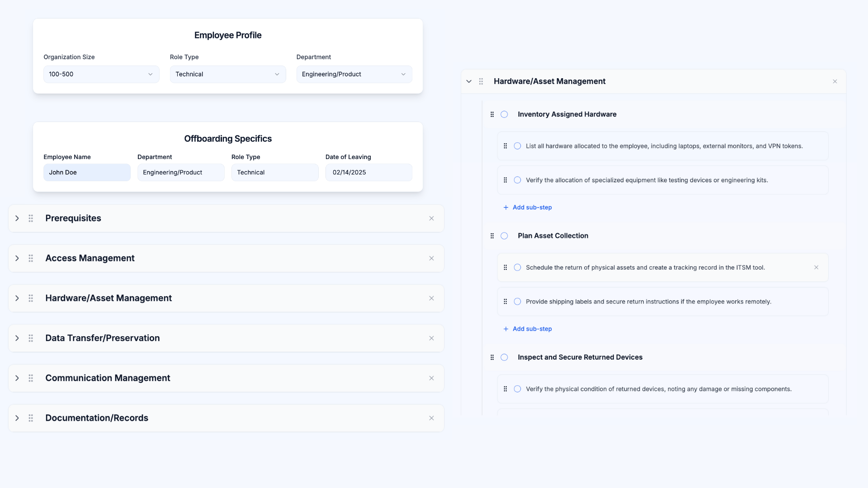Click drag handle beside Inspect and Secure Returned Devices
Viewport: 868px width, 488px height.
coord(492,357)
